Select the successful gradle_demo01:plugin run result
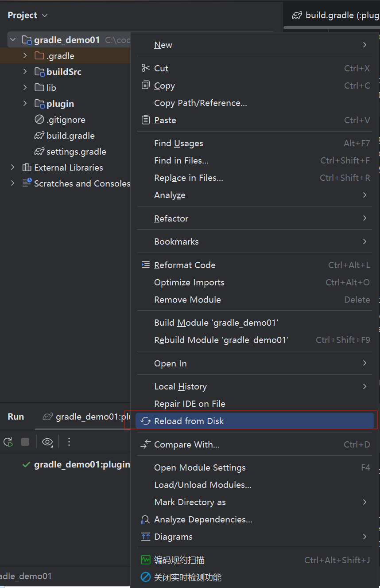Viewport: 380px width, 588px height. point(76,464)
